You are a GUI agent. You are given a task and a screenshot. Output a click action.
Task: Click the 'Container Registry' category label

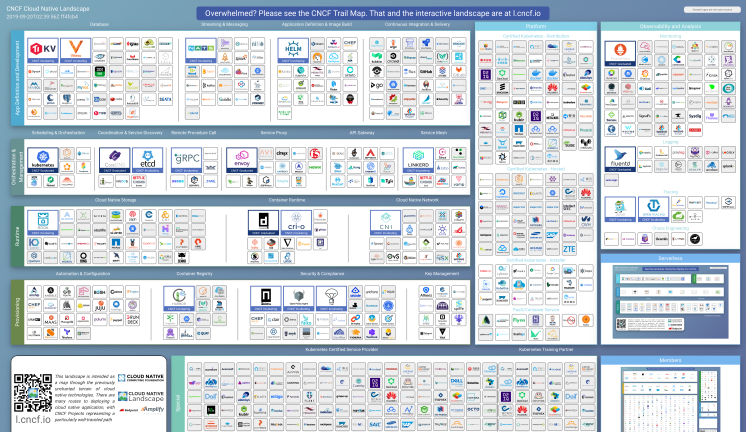(x=194, y=274)
